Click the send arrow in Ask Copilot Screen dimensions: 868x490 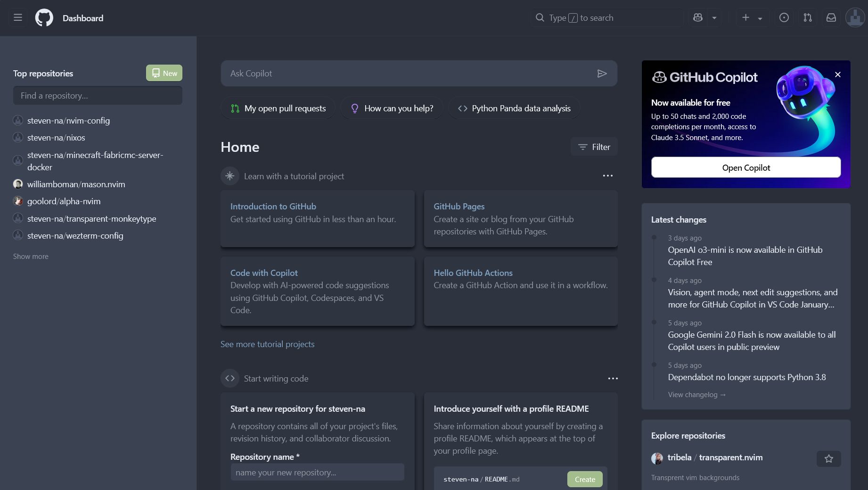(602, 74)
